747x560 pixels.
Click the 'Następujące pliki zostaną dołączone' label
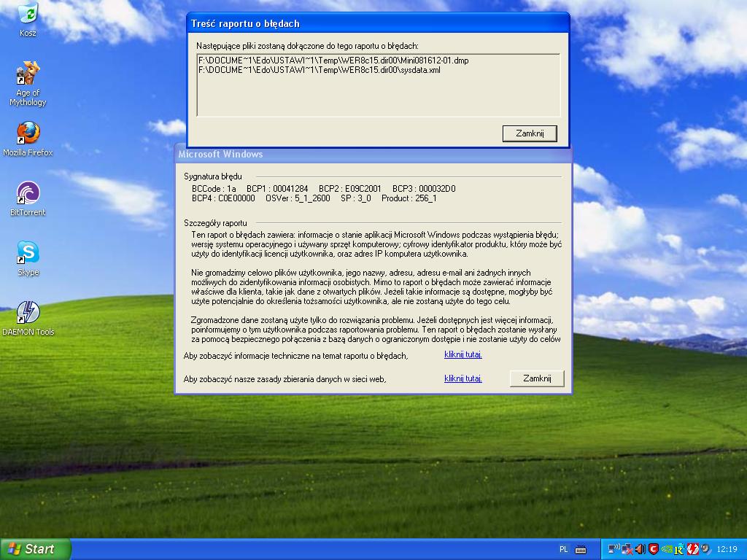click(307, 46)
